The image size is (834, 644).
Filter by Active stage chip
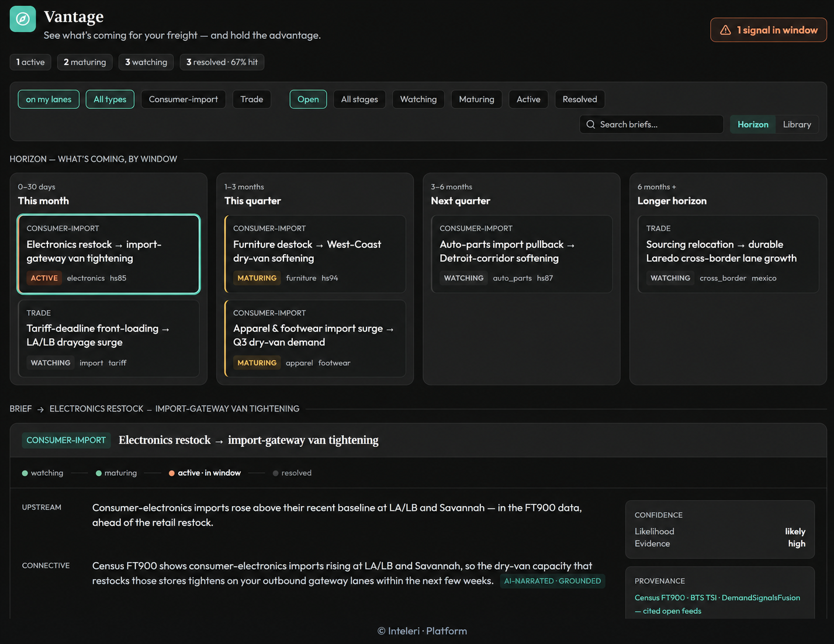528,99
